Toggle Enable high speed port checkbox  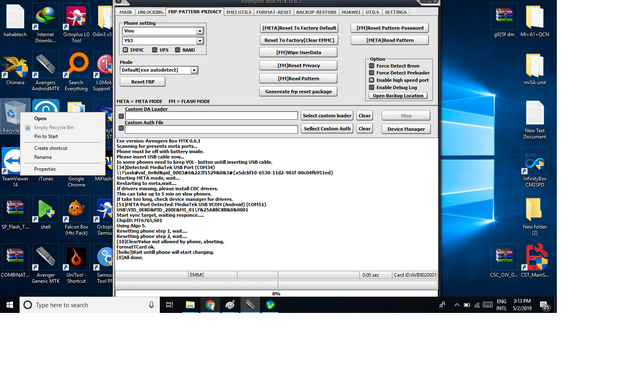(371, 80)
